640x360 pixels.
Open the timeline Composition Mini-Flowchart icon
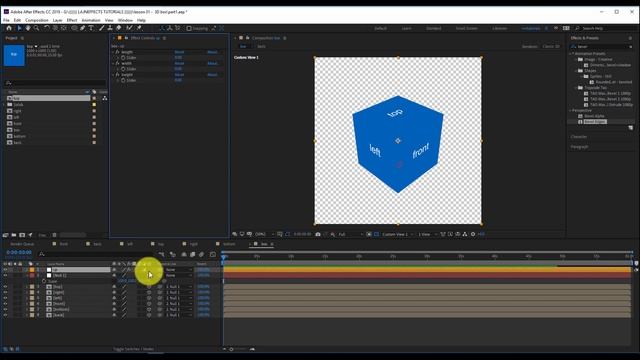162,254
